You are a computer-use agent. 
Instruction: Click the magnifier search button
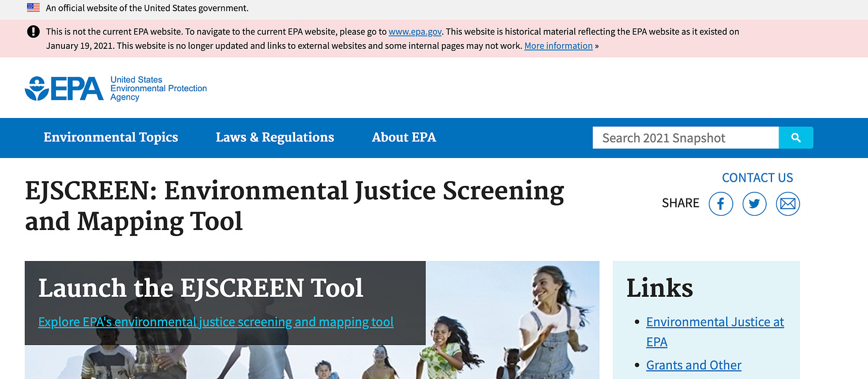(796, 138)
